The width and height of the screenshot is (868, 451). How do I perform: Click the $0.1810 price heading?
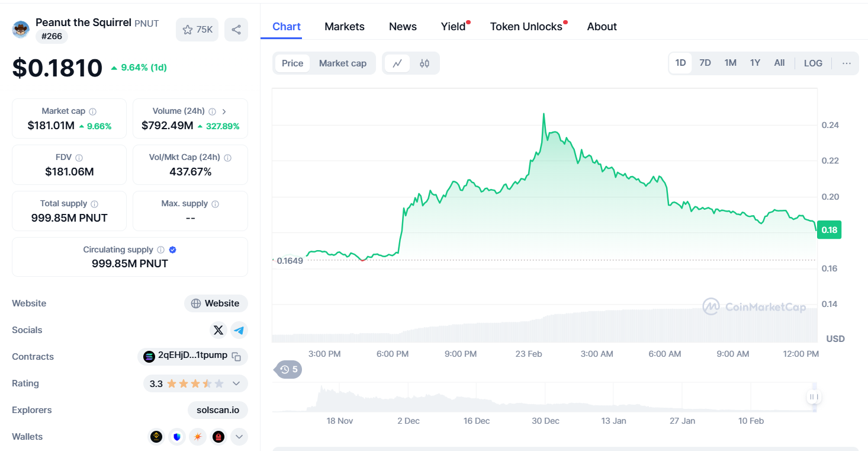coord(57,68)
